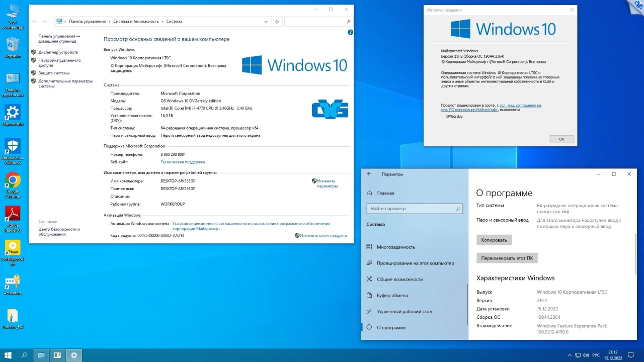Switch to the winver taskbar button

57,355
